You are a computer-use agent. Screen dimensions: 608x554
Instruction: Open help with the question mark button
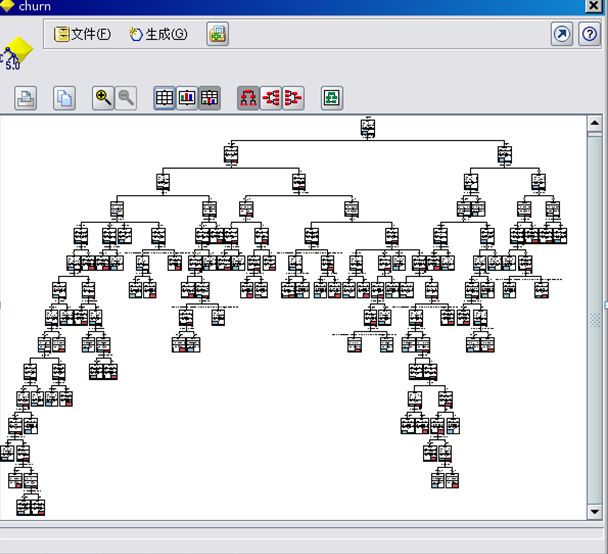(589, 34)
